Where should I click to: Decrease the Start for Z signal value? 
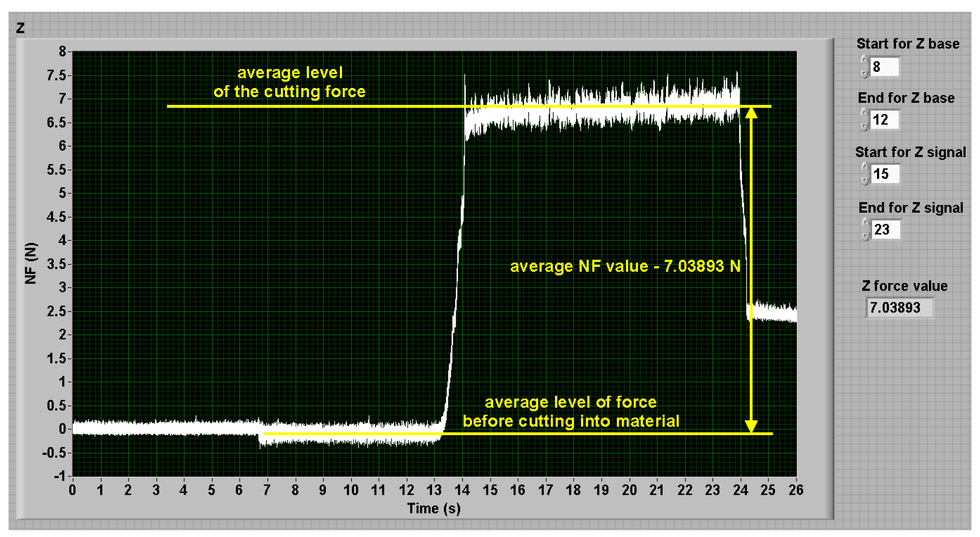click(865, 181)
